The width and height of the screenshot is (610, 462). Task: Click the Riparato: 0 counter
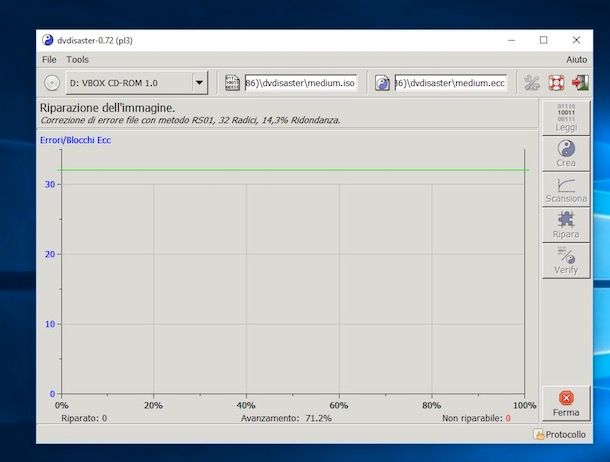[84, 418]
